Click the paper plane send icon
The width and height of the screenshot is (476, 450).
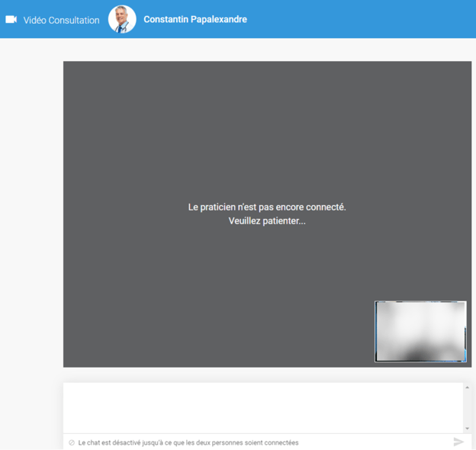[458, 442]
